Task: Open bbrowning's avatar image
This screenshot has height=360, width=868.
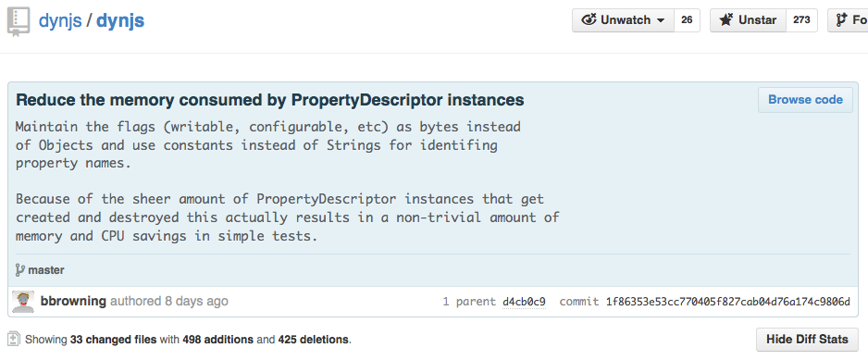Action: 23,302
